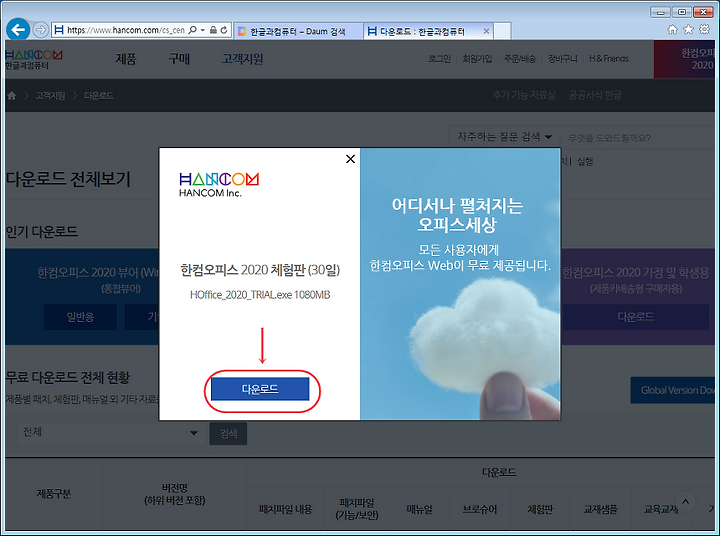
Task: Click 다운로드 in the breadcrumb
Action: click(99, 96)
